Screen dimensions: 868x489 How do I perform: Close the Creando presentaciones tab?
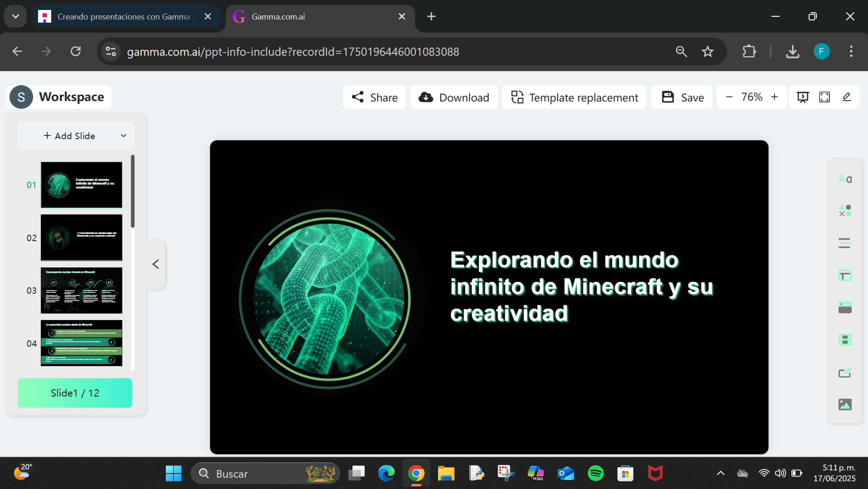pyautogui.click(x=208, y=17)
